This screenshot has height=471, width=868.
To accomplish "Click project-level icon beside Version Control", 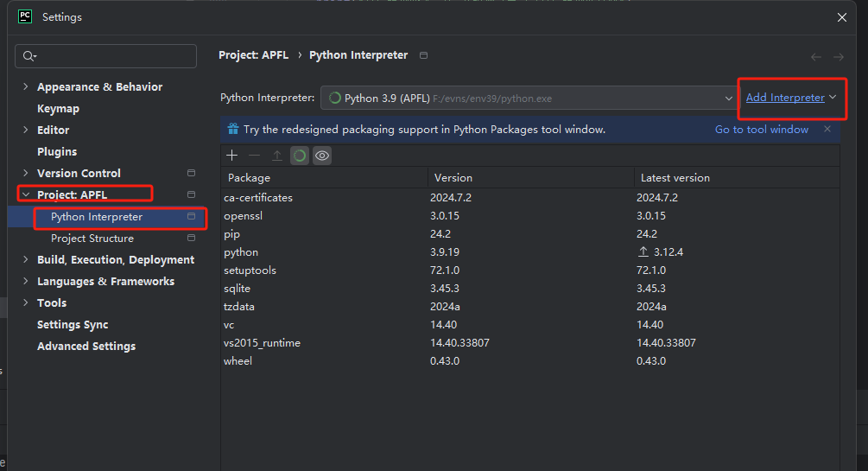I will (191, 173).
